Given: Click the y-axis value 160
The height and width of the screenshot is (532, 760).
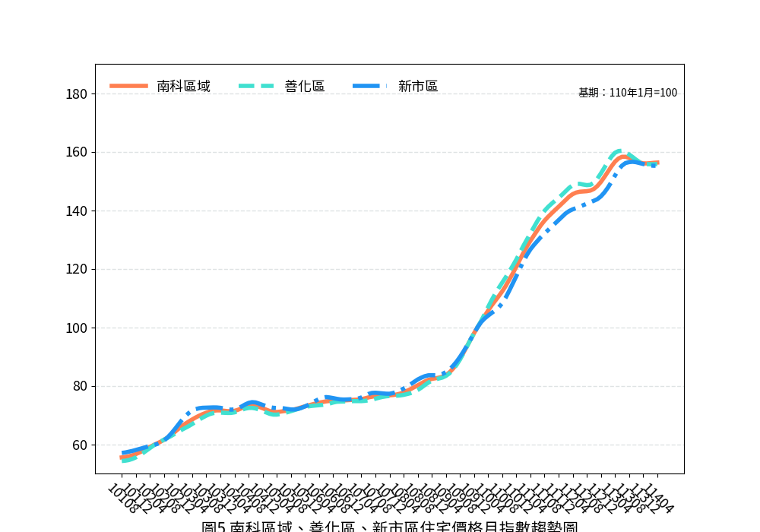Looking at the screenshot, I should [77, 152].
